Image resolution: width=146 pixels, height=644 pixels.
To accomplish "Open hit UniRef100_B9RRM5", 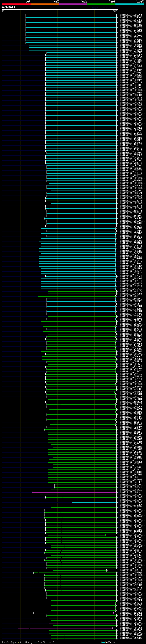I will [x=131, y=25].
